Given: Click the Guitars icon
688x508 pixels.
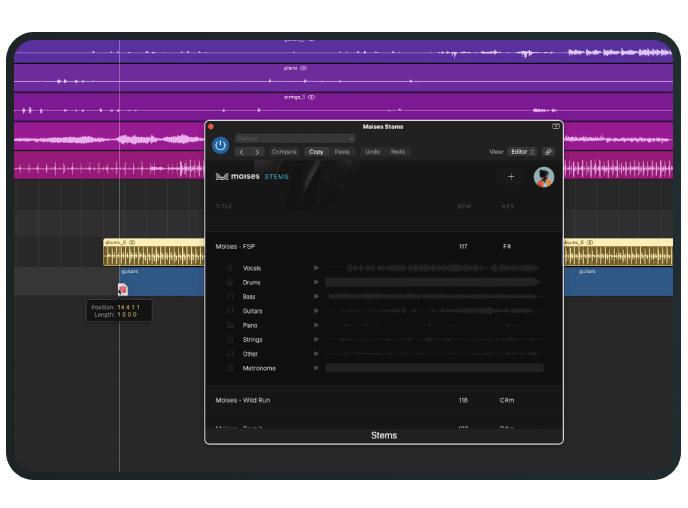Looking at the screenshot, I should [x=230, y=311].
